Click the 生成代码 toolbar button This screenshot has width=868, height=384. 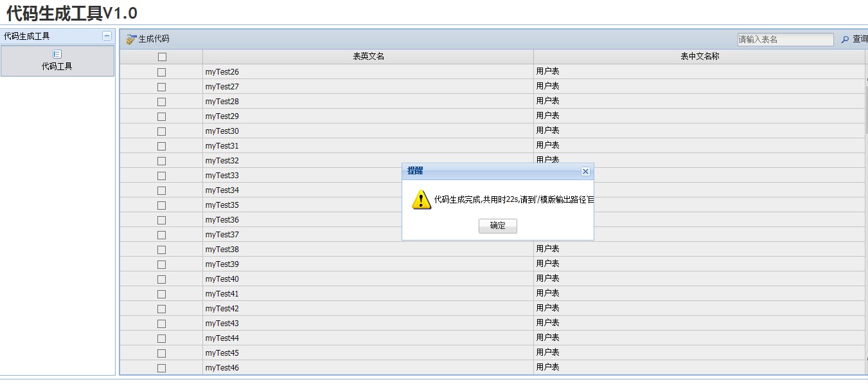pyautogui.click(x=148, y=39)
